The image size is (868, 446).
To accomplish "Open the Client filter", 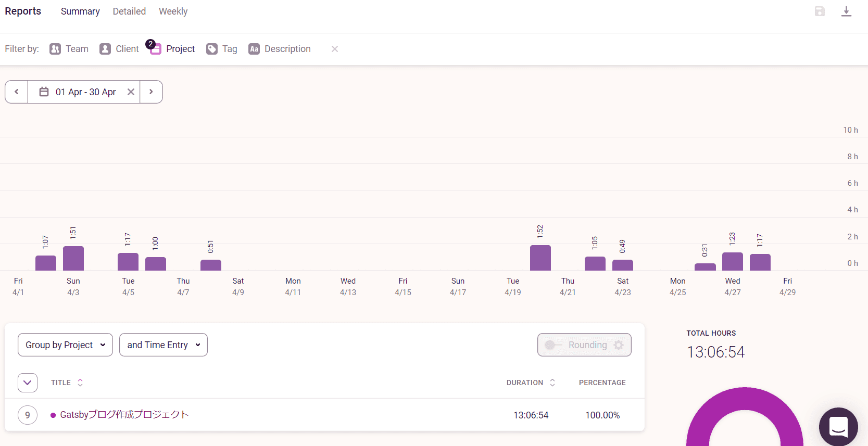I will [119, 49].
